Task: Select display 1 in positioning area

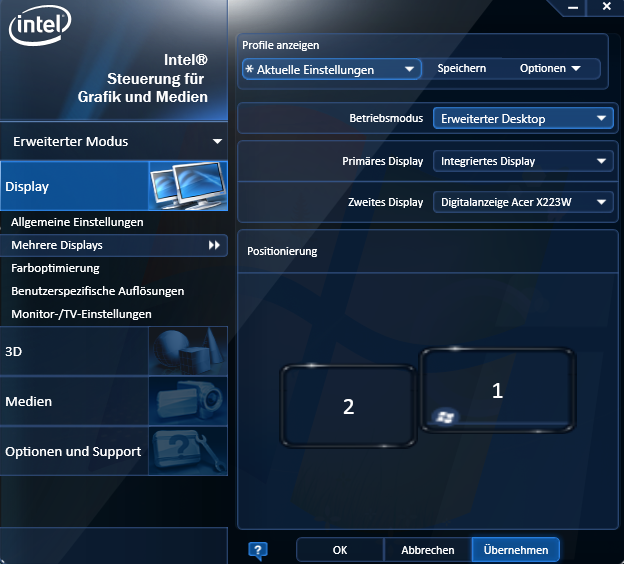Action: [497, 390]
